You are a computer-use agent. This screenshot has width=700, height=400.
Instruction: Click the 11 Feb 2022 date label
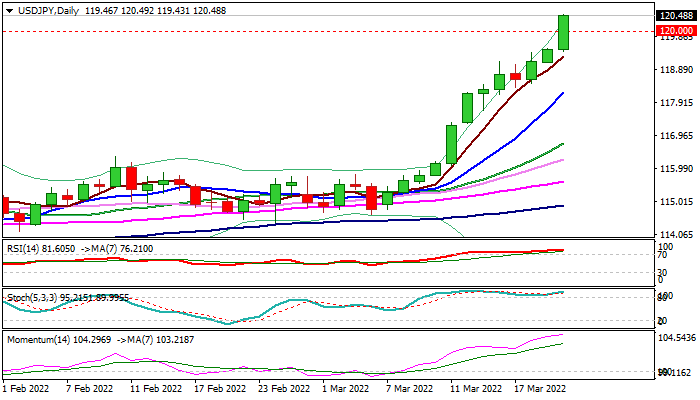click(155, 388)
